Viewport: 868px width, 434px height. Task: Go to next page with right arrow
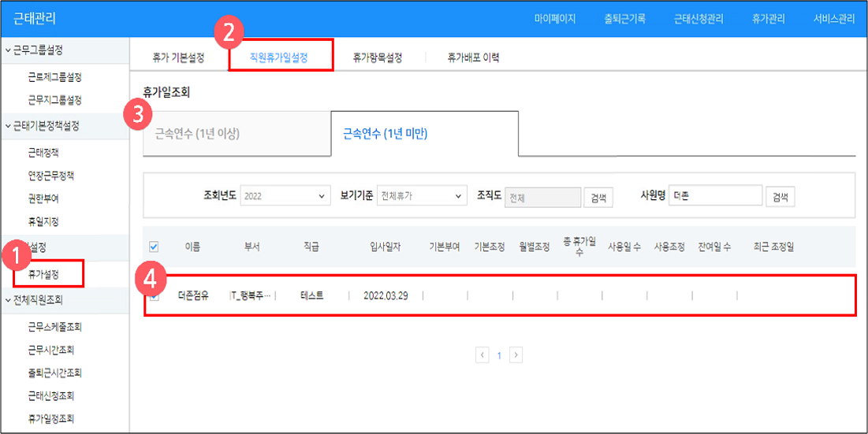pos(516,355)
